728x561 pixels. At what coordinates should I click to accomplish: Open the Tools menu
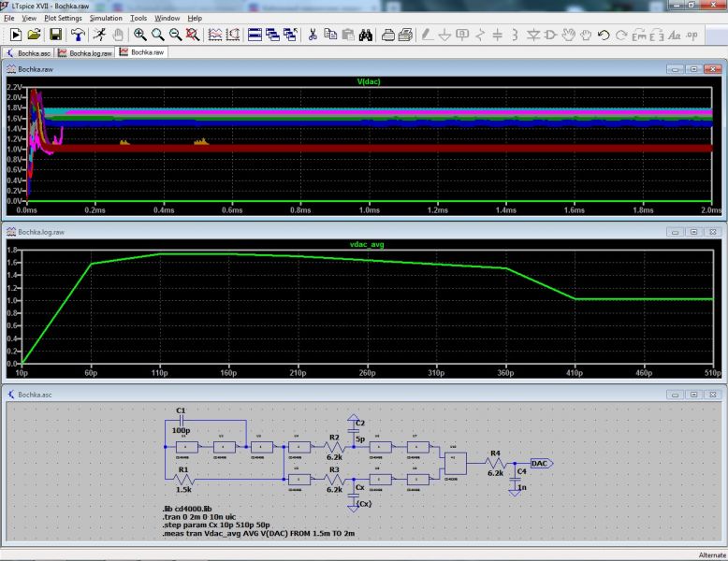coord(138,18)
